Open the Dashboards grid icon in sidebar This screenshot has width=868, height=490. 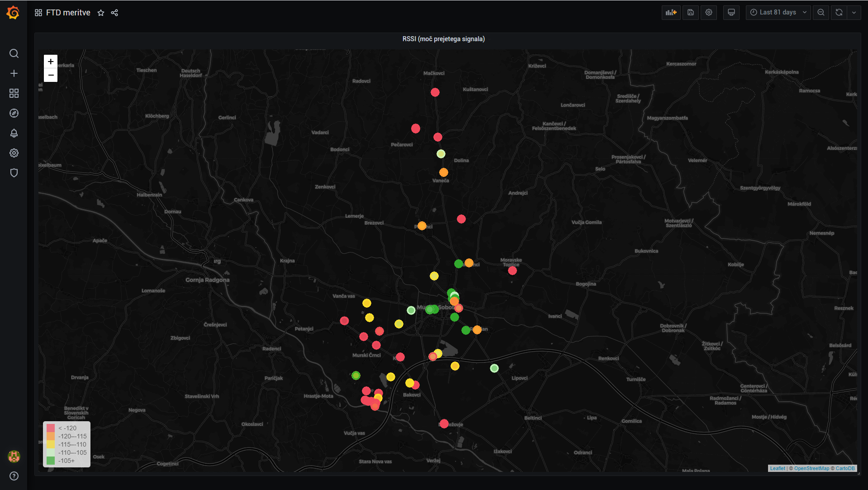coord(14,93)
